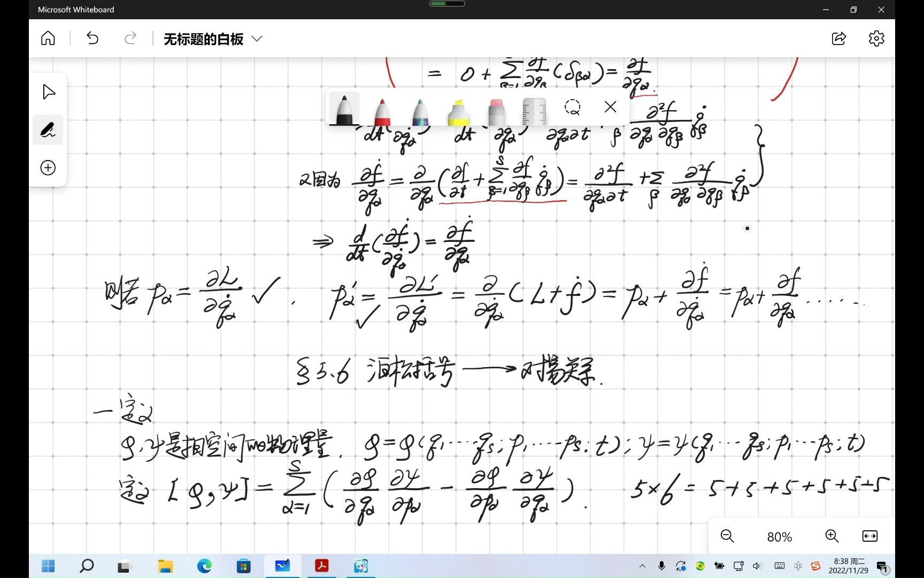Undo the last stroke
The height and width of the screenshot is (578, 924).
click(x=93, y=39)
